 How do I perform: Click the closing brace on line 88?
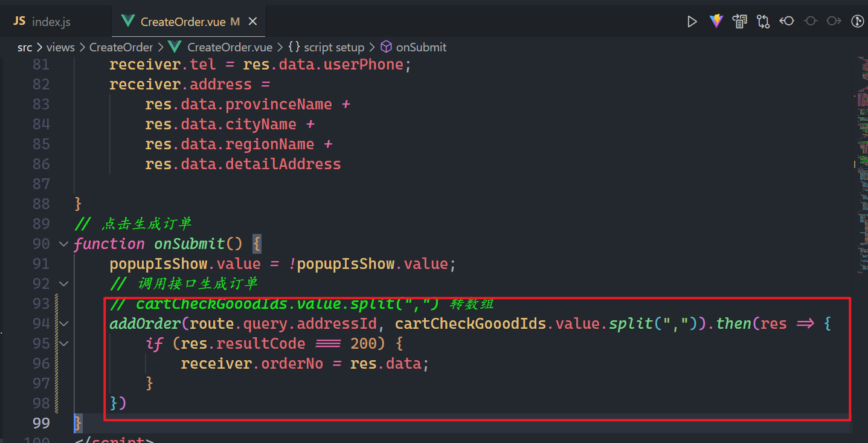coord(78,204)
